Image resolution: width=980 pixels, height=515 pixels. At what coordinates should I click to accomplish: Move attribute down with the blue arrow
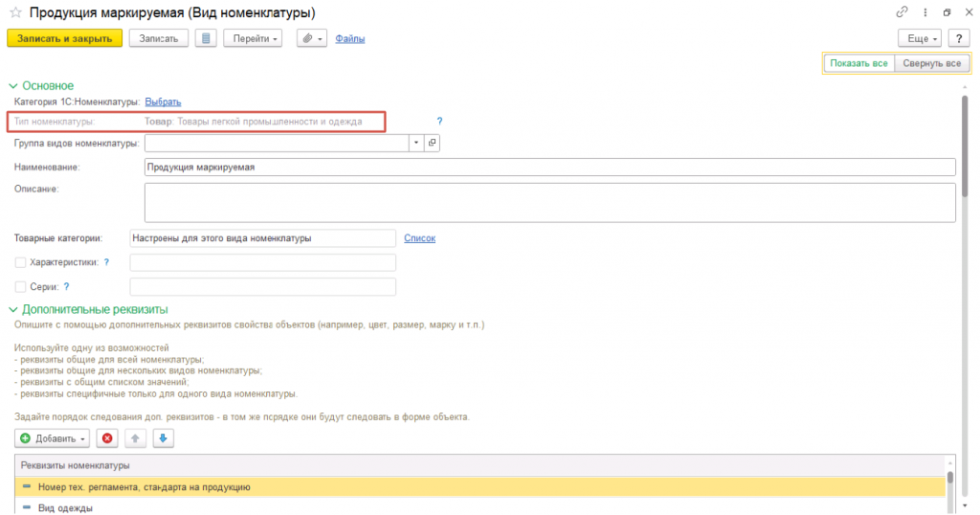[162, 438]
